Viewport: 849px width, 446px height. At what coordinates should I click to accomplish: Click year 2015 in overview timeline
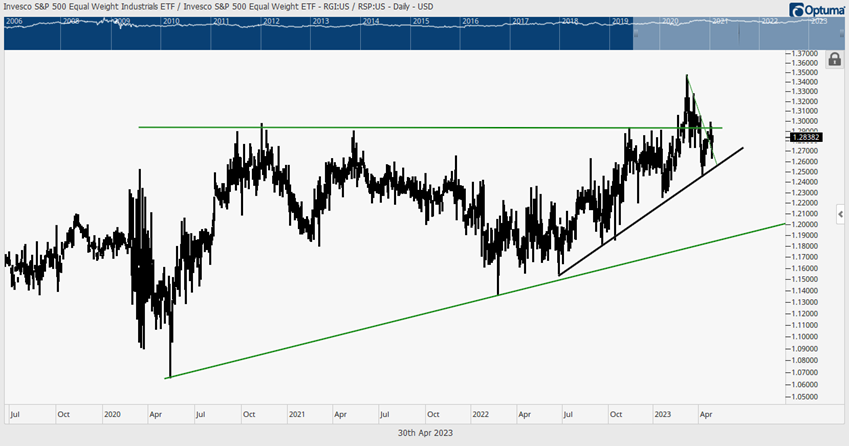pyautogui.click(x=421, y=21)
